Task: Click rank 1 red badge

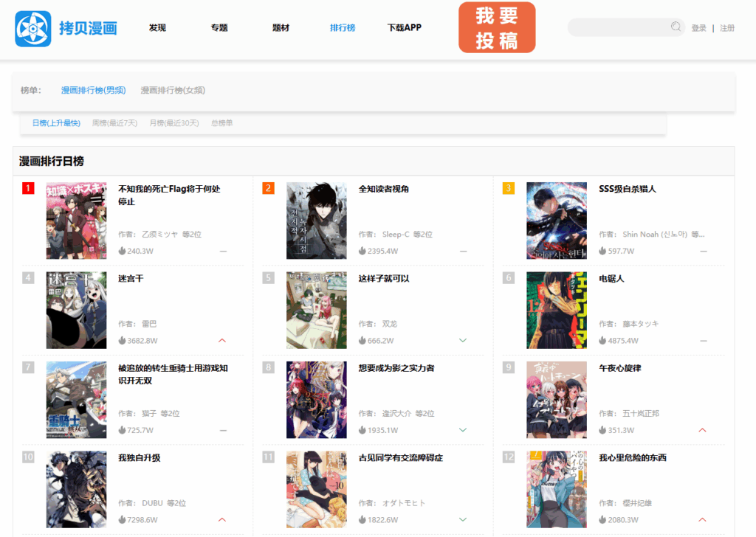Action: (29, 188)
